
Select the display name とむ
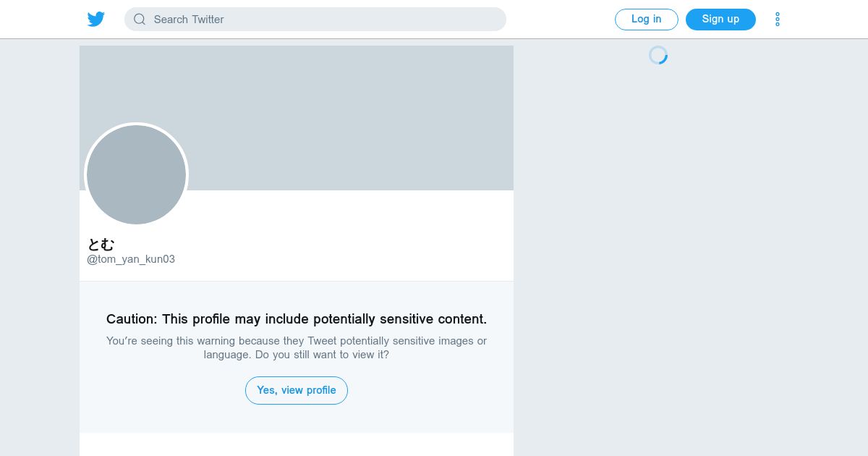coord(101,244)
